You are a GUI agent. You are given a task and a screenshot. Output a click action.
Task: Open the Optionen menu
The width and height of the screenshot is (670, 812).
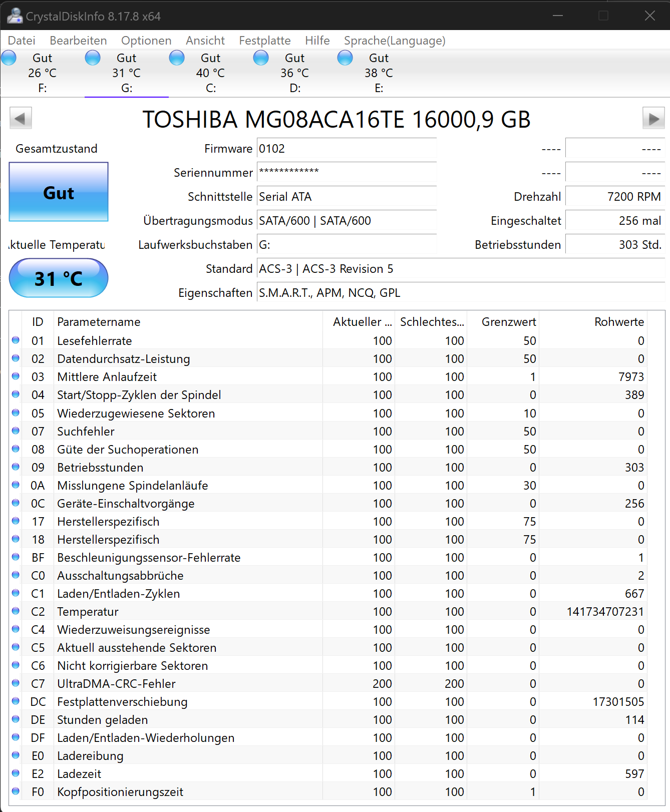coord(146,41)
